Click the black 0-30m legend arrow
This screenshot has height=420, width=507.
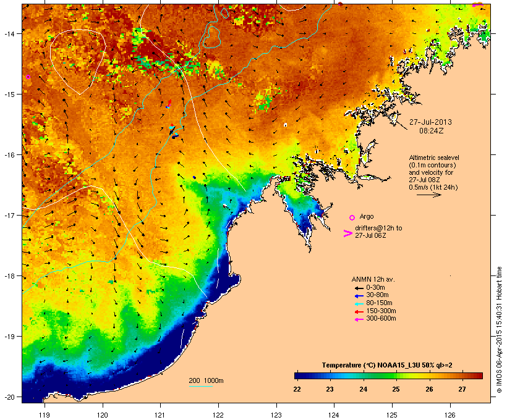pyautogui.click(x=359, y=288)
